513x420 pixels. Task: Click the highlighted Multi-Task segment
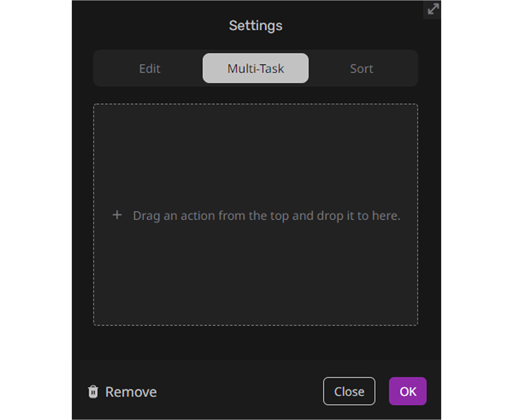coord(256,68)
